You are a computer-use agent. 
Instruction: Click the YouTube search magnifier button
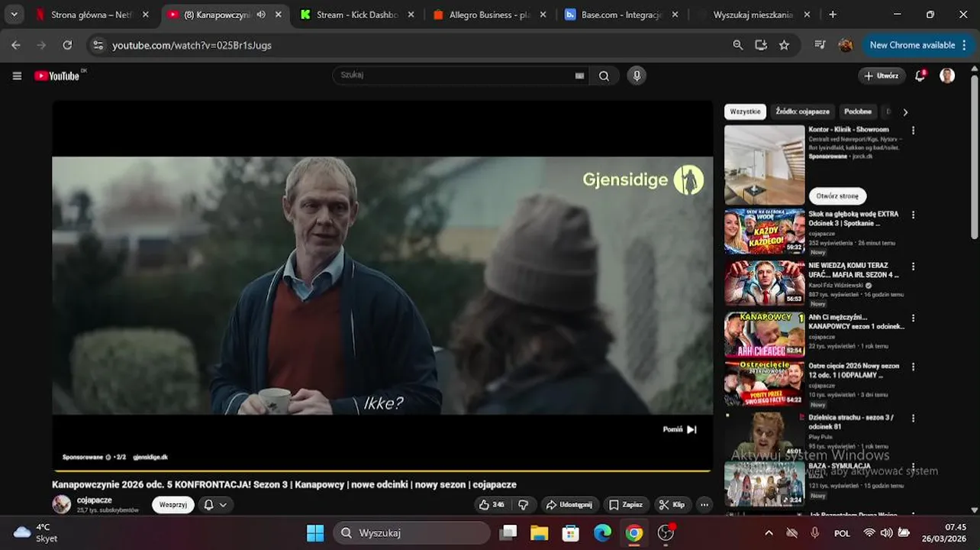604,76
